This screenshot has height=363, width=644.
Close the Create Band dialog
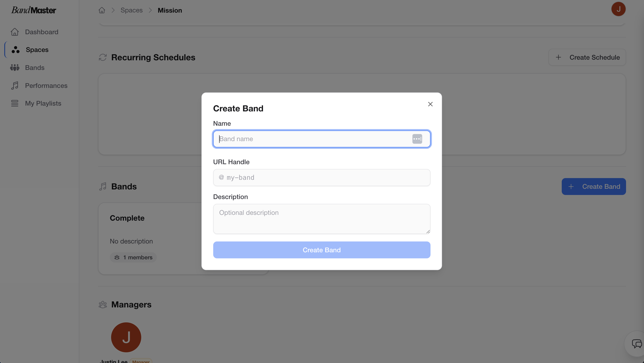(x=430, y=104)
